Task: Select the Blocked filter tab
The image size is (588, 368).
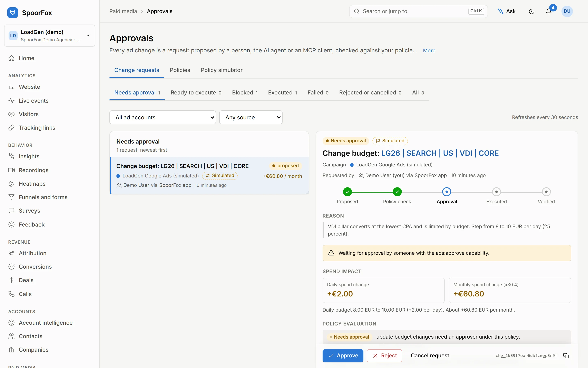Action: click(x=245, y=93)
